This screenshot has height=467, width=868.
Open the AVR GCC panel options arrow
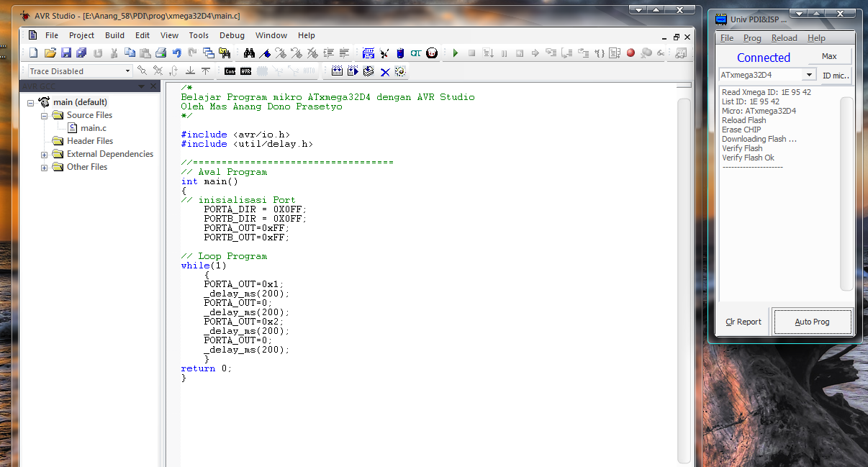click(142, 86)
